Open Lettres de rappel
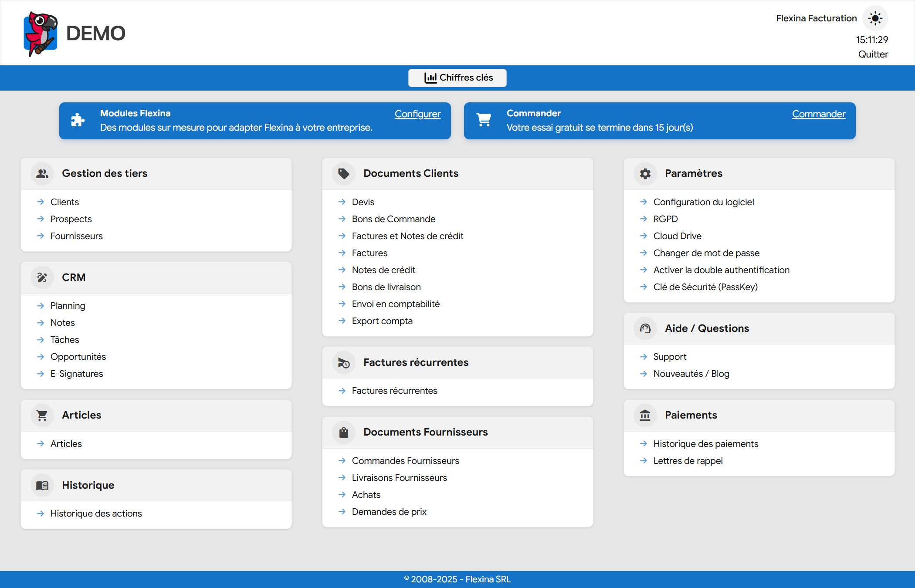The image size is (915, 588). (x=688, y=460)
